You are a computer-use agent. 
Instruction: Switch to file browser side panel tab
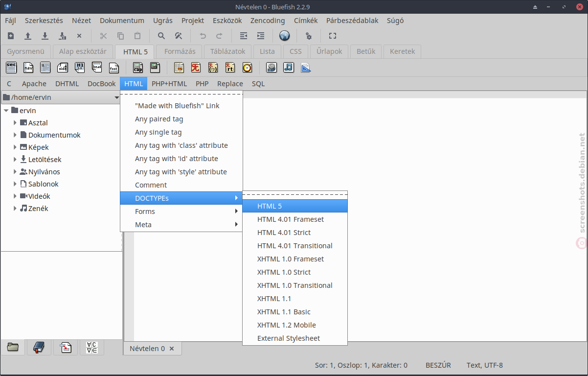tap(13, 348)
